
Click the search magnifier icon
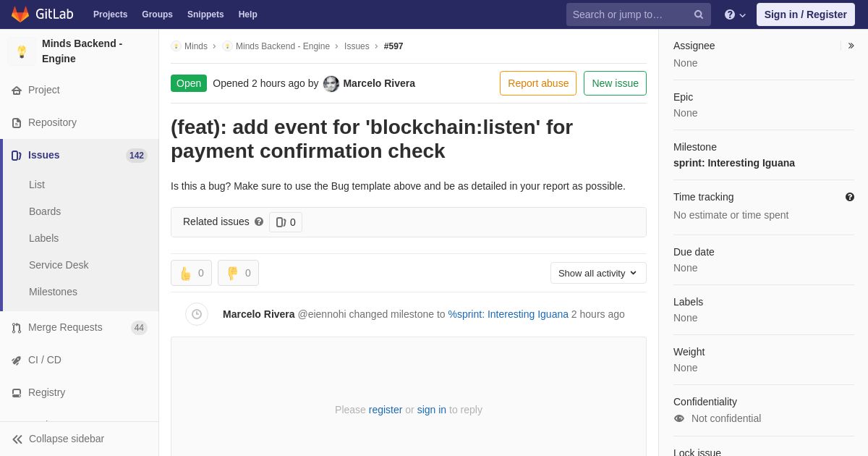pyautogui.click(x=698, y=14)
